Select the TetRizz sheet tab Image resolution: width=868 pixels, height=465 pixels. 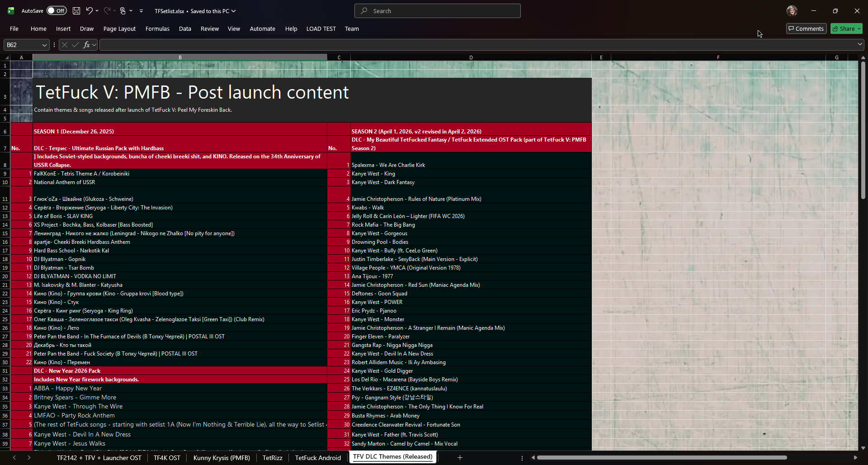click(273, 457)
